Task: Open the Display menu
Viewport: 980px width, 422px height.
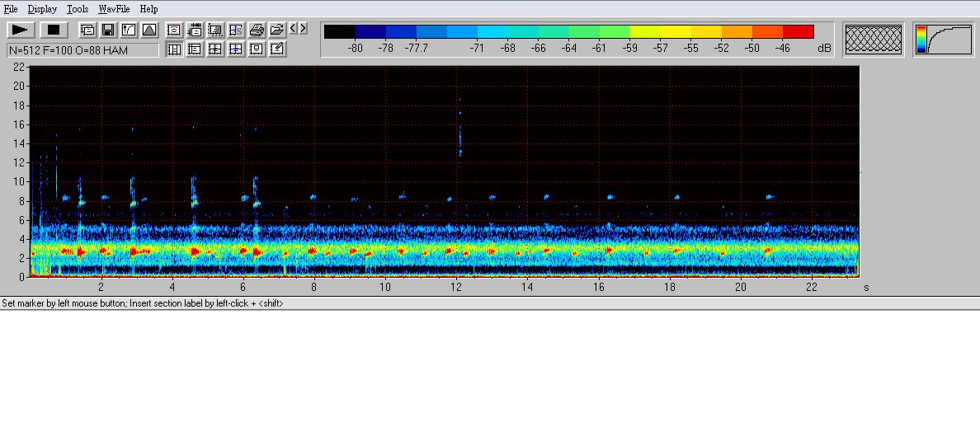Action: [42, 9]
